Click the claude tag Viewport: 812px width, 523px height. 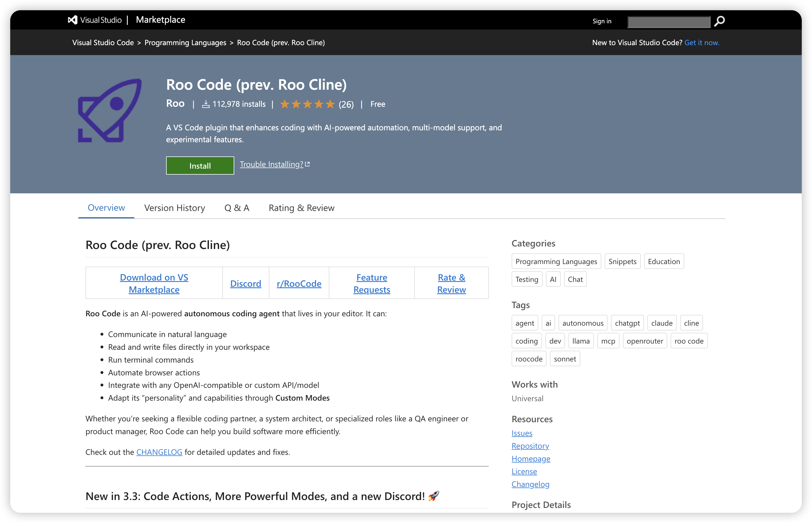point(662,323)
